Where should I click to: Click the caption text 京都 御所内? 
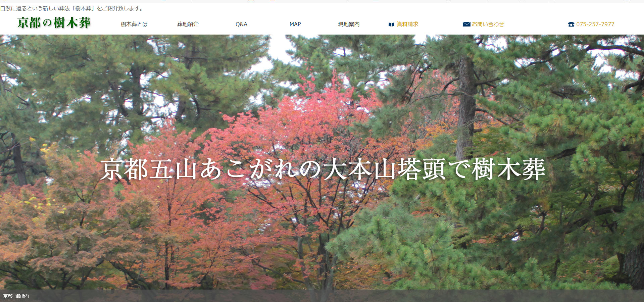point(16,296)
